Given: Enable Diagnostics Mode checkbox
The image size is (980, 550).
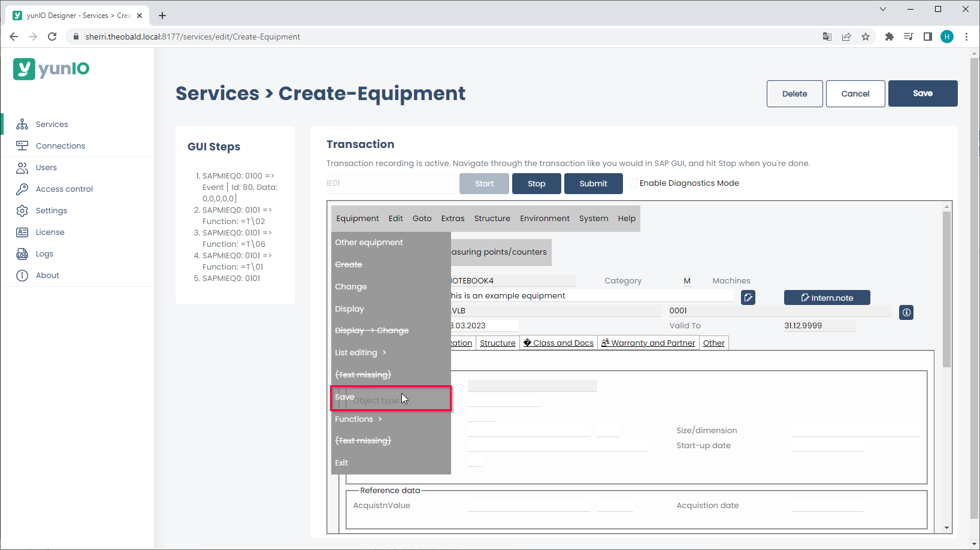Looking at the screenshot, I should [633, 183].
